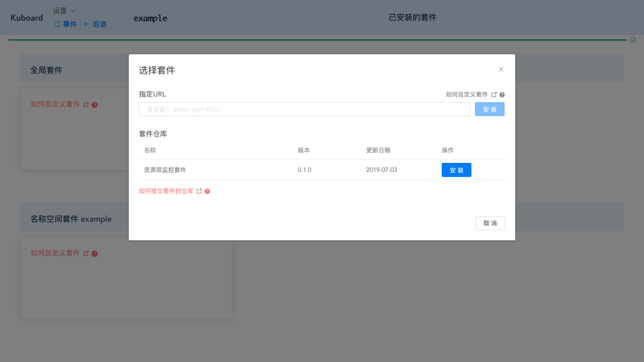This screenshot has height=362, width=644.
Task: Click the external link icon in 名称空间套件 panel
Action: (x=86, y=253)
